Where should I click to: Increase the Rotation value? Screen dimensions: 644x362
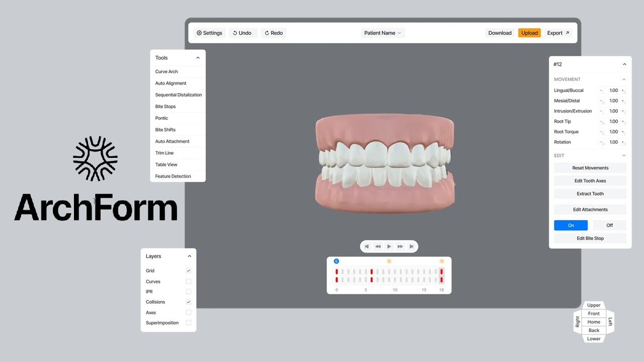623,142
